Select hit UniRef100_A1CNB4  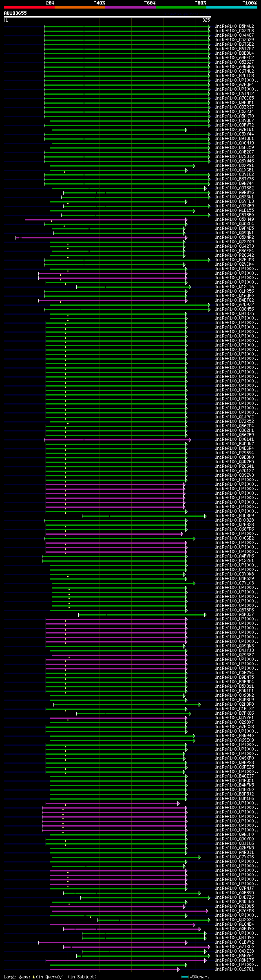tap(234, 924)
